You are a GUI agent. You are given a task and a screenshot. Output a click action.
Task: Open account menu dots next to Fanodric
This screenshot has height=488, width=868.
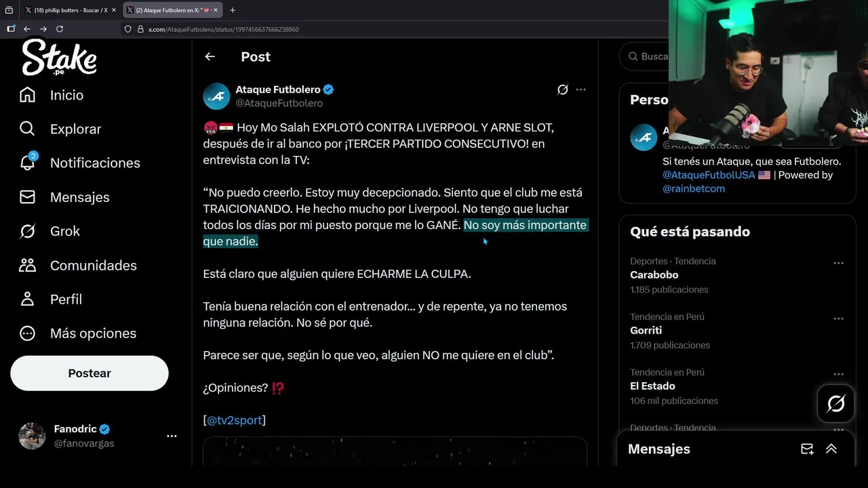pyautogui.click(x=172, y=436)
